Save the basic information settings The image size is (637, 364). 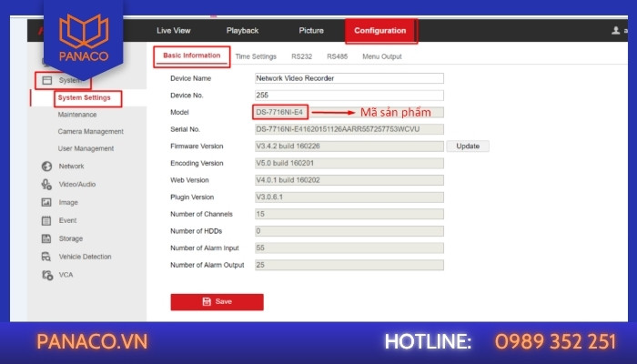(217, 302)
